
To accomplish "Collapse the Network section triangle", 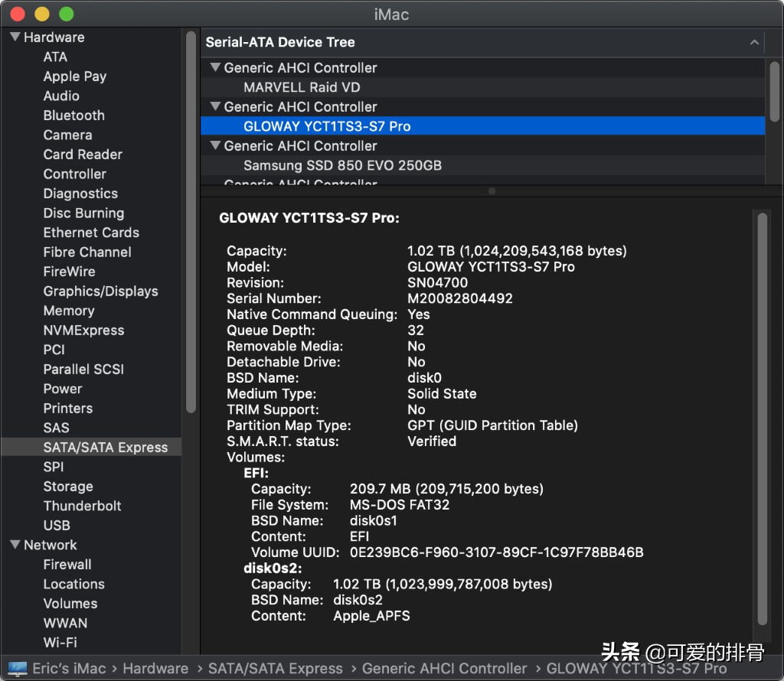I will click(x=15, y=545).
